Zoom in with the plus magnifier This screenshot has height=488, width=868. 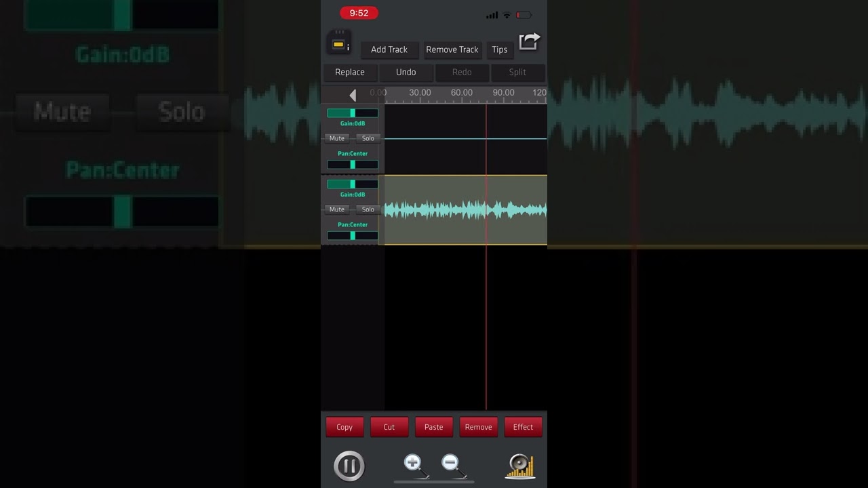click(415, 466)
